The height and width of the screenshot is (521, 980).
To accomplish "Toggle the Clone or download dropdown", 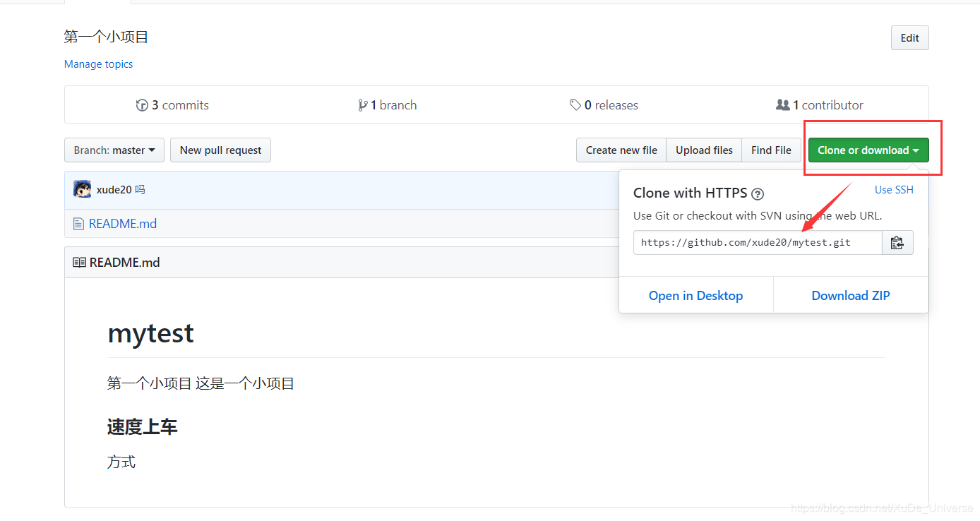I will [868, 150].
